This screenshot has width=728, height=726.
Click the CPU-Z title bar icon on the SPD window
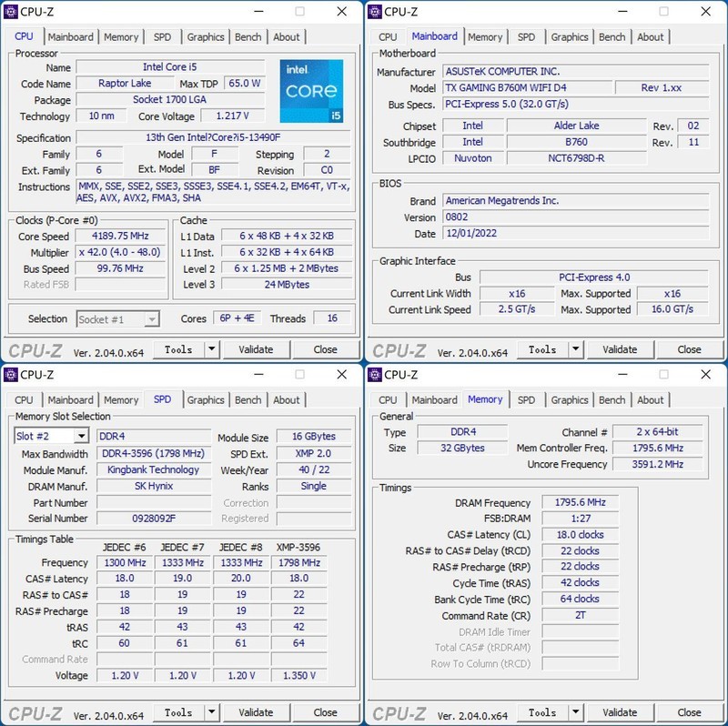pos(10,374)
